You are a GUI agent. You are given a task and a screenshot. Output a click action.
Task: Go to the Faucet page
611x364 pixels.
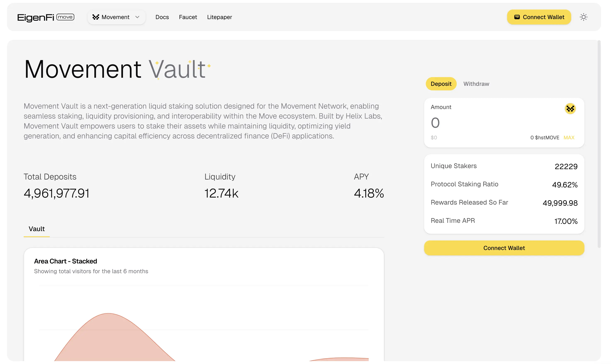point(188,17)
